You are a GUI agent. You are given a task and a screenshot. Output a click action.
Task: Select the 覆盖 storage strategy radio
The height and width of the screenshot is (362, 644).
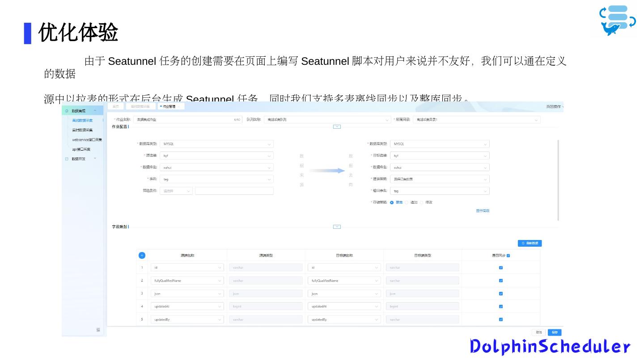pos(392,202)
